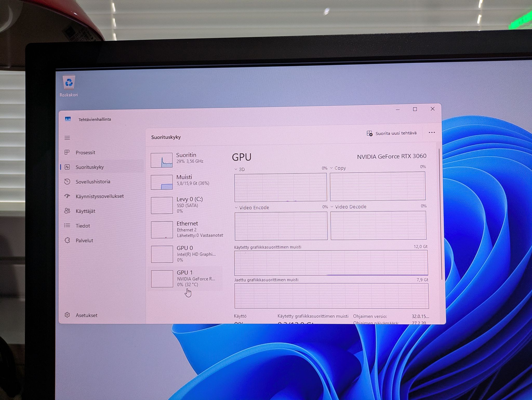Viewport: 532px width, 400px height.
Task: Click the 7,9 Gt shared memory limit label
Action: [x=422, y=280]
